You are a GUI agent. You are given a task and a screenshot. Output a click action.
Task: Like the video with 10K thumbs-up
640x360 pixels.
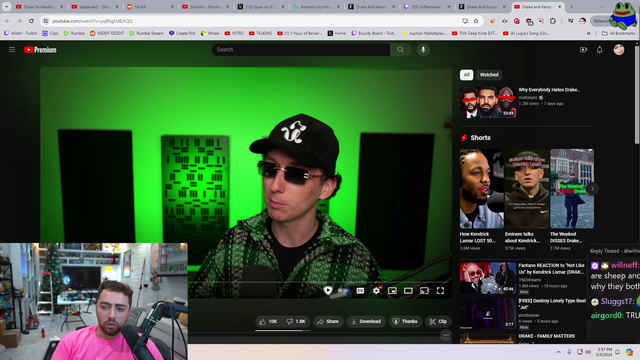(x=268, y=322)
